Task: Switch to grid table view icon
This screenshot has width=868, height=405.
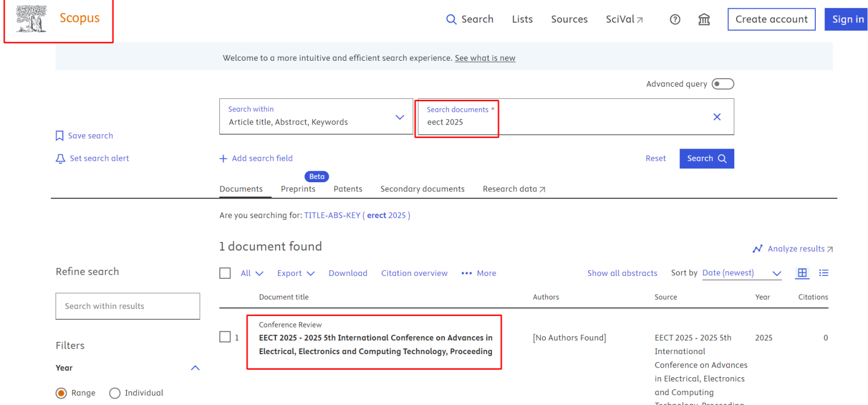Action: point(802,273)
